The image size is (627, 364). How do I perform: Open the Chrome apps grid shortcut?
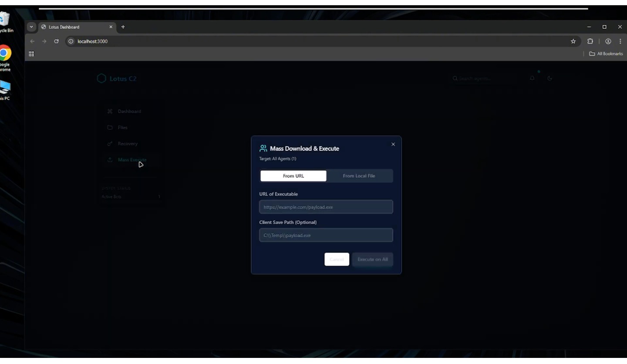point(31,54)
